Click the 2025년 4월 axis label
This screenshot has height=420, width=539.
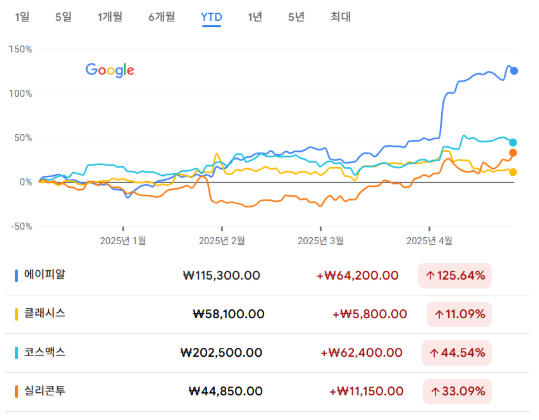[x=429, y=241]
